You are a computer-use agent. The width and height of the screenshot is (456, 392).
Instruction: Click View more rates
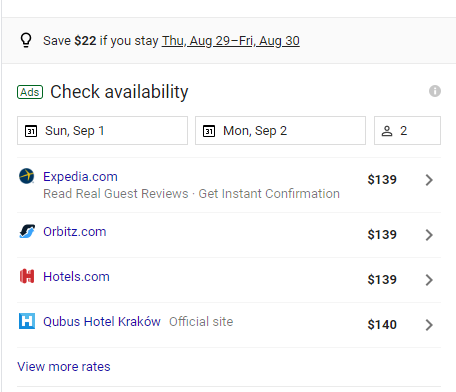point(64,367)
